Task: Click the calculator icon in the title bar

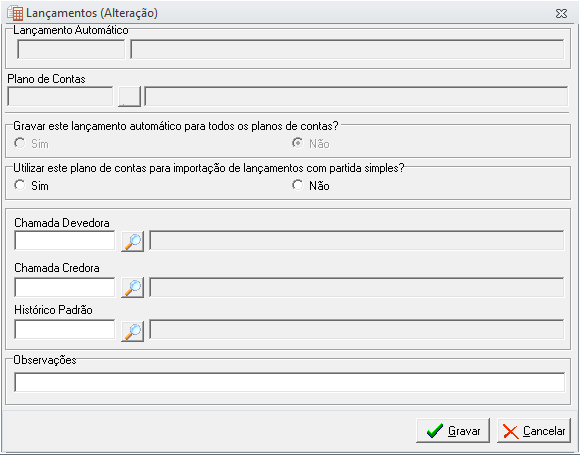Action: [x=16, y=13]
